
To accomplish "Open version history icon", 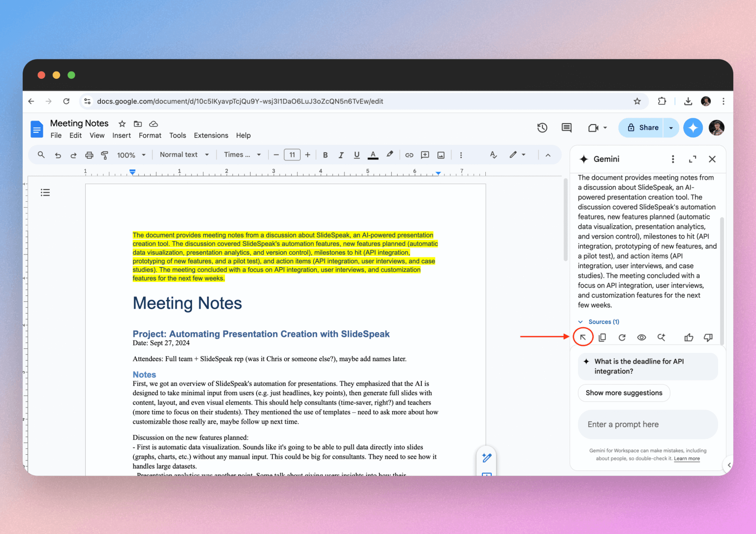I will pos(542,127).
